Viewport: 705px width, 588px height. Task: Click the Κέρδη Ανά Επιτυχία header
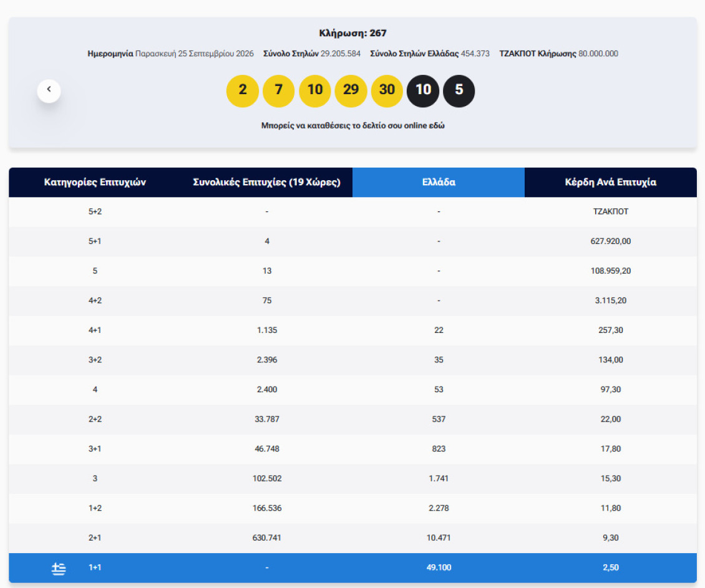611,182
